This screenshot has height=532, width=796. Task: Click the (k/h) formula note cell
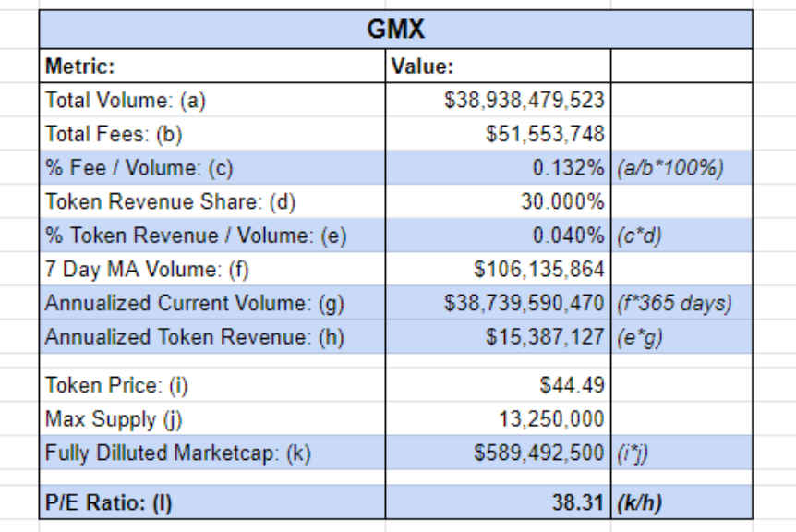point(641,502)
